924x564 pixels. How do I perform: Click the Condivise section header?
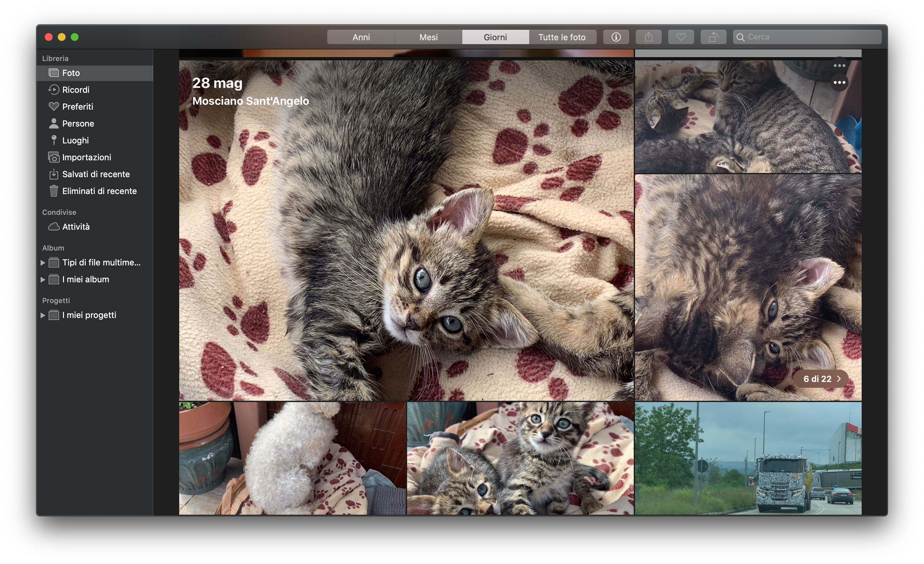click(x=59, y=212)
